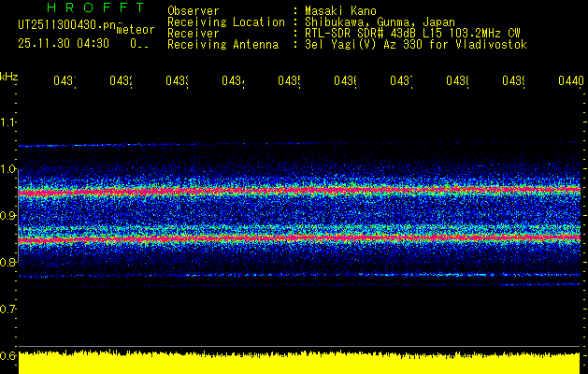Click the Receiving Location field label
Screen dimensions: 588x374
[225, 22]
